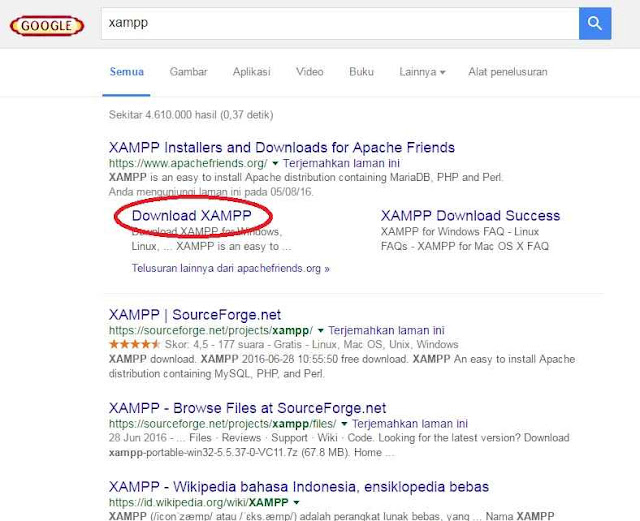The height and width of the screenshot is (521, 640).
Task: Focus the search box containing xampp
Action: click(340, 23)
